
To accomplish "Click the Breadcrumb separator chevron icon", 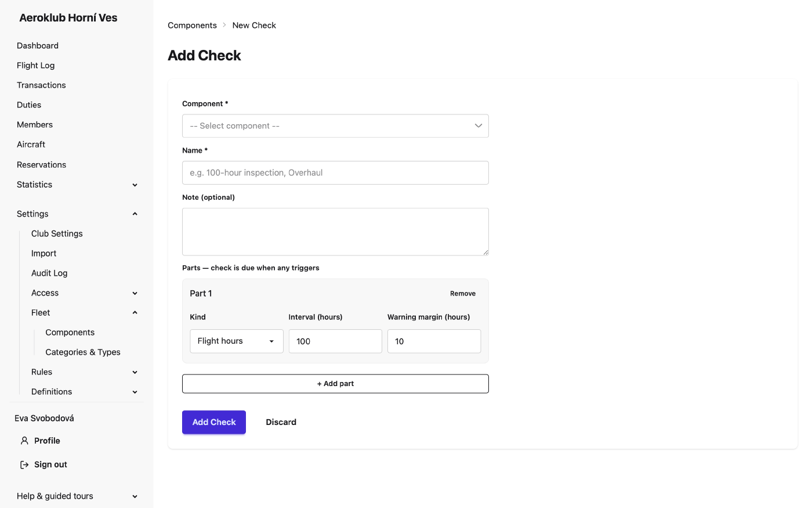I will [x=224, y=25].
